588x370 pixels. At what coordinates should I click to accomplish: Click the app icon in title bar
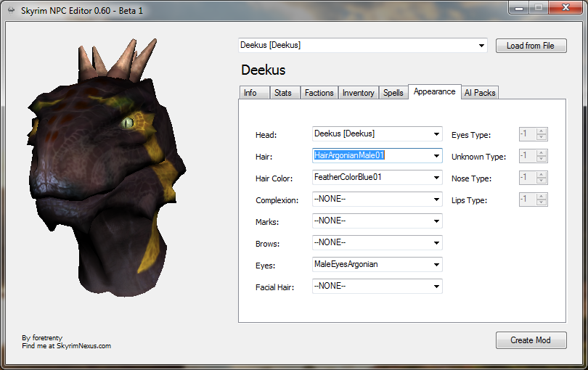click(11, 10)
